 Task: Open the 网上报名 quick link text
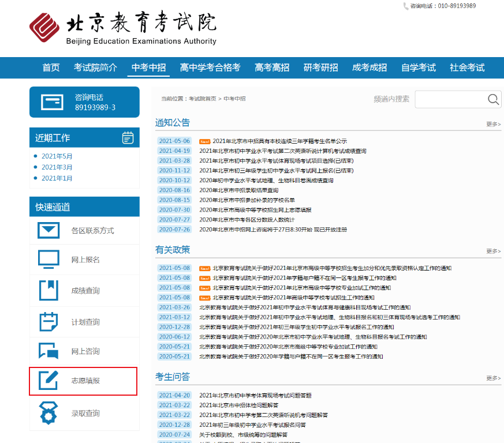coord(85,260)
